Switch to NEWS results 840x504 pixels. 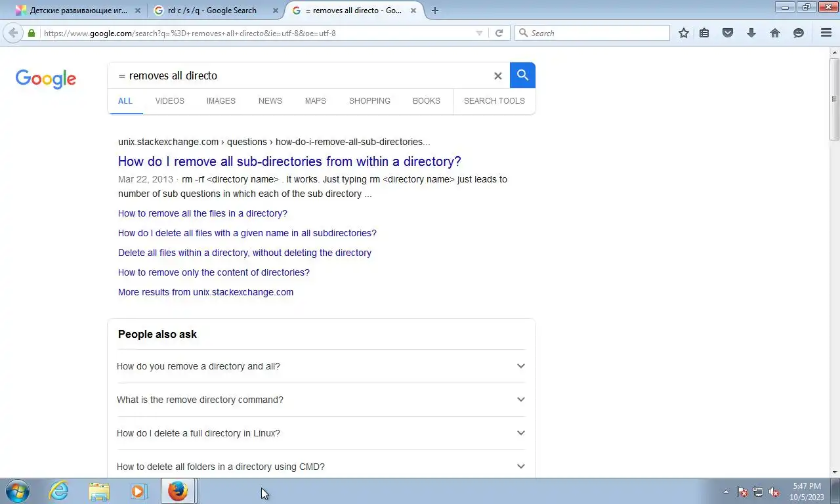tap(270, 101)
